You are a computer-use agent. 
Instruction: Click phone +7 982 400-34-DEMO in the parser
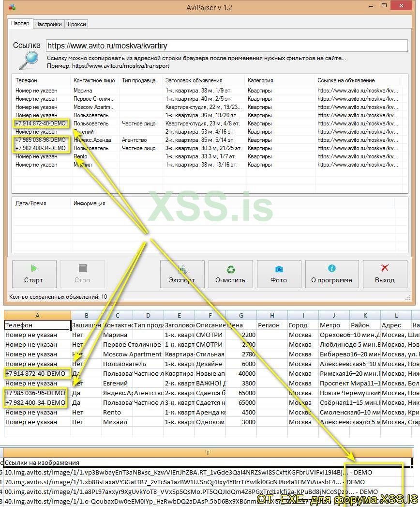[41, 148]
